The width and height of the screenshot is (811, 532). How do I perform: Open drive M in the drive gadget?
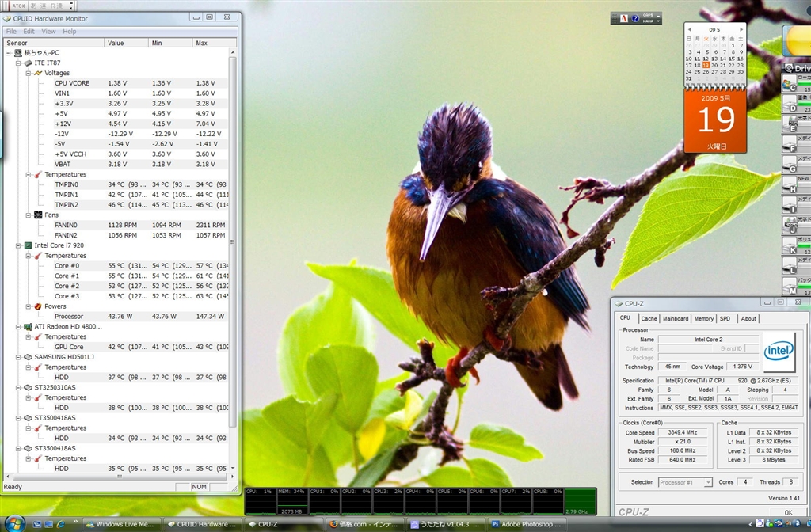coord(790,286)
